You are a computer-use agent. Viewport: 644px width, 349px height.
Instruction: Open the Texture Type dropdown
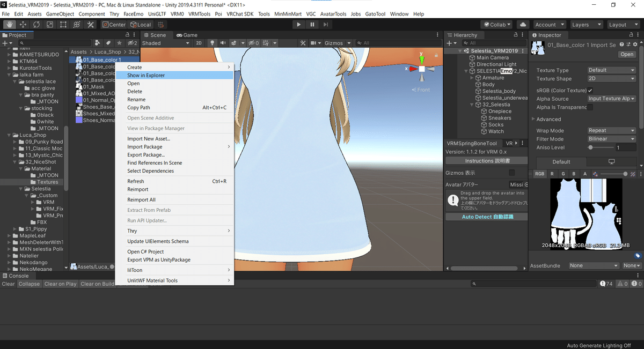pyautogui.click(x=611, y=70)
